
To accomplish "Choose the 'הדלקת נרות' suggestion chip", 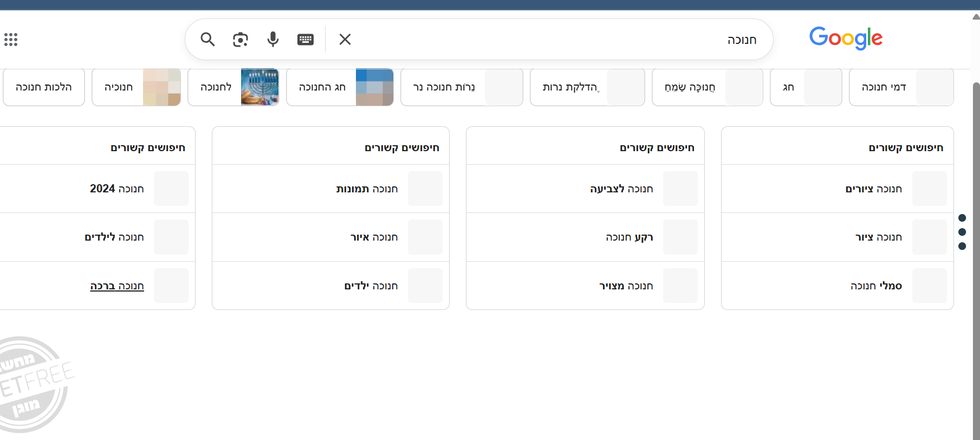I will point(570,87).
